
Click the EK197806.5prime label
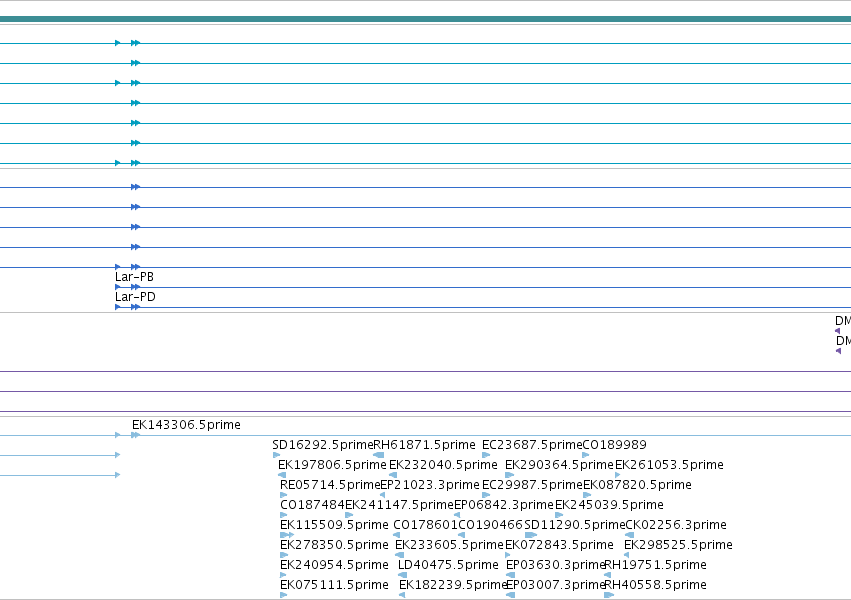(332, 465)
